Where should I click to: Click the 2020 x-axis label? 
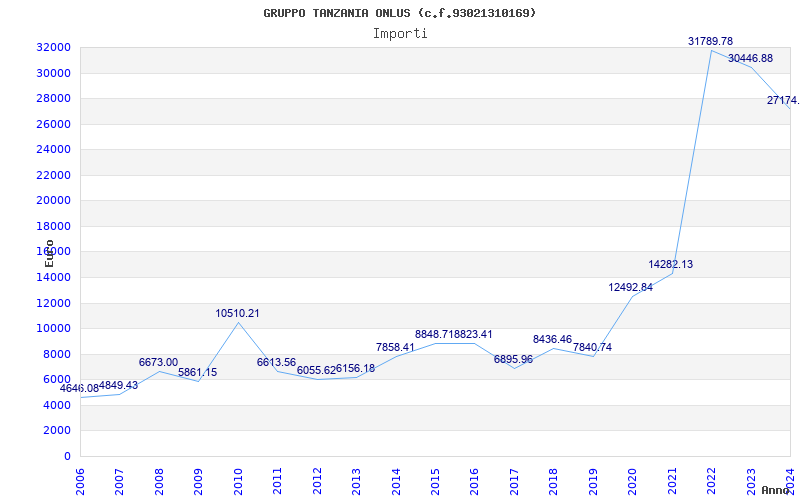(633, 481)
